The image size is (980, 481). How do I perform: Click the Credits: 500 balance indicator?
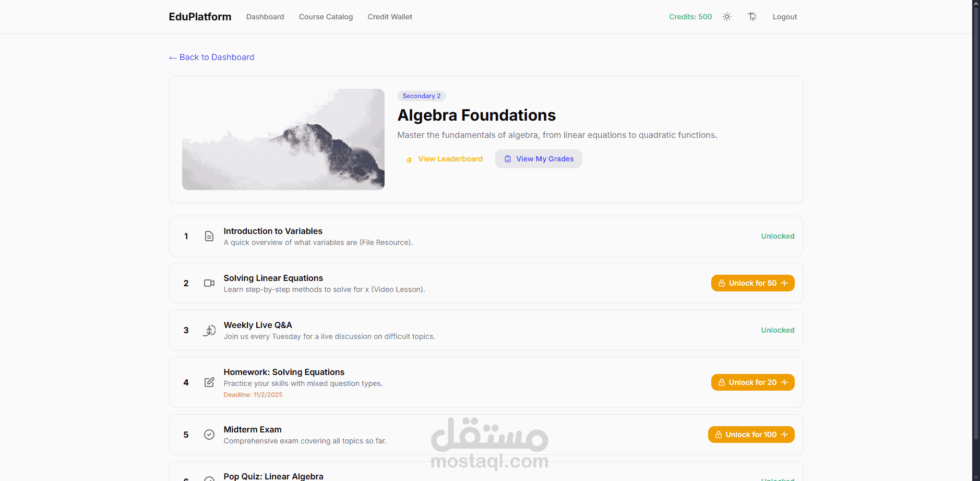pos(690,17)
